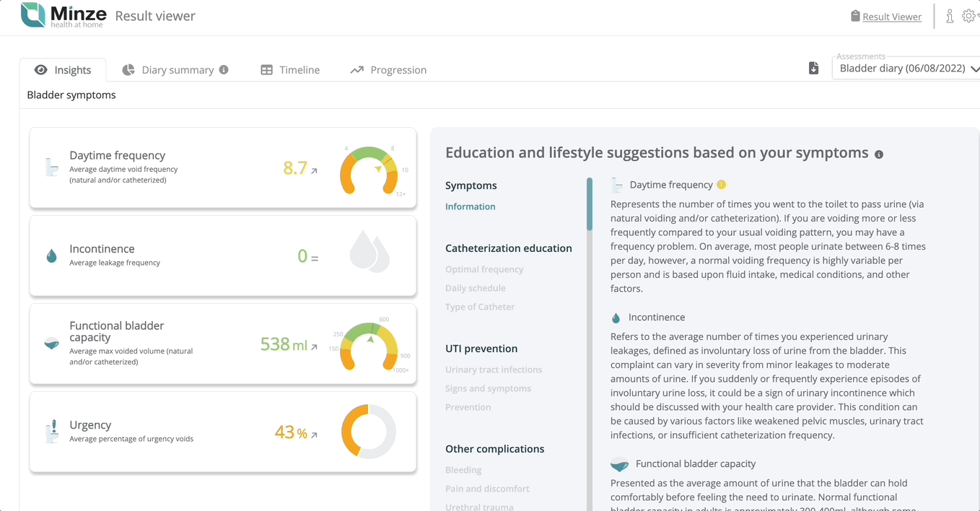Select the Functional bladder capacity card
This screenshot has height=511, width=980.
pos(223,344)
